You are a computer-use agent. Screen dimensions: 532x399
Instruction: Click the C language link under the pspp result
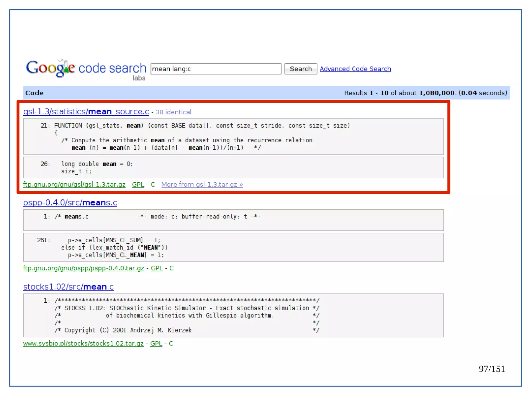coord(171,268)
